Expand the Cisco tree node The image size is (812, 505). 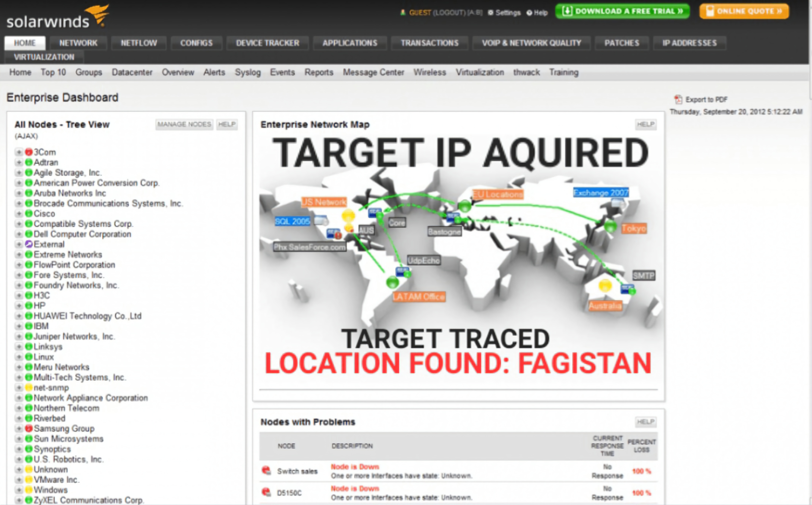[x=19, y=214]
